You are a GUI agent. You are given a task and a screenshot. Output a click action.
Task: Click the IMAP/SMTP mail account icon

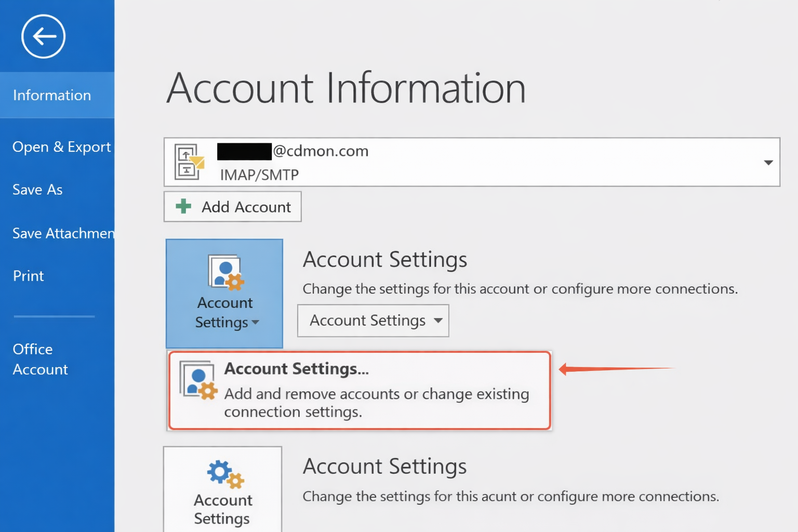coord(189,162)
